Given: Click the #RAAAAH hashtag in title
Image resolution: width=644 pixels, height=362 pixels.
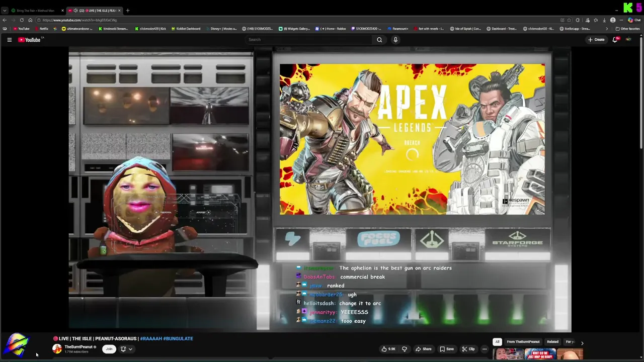Looking at the screenshot, I should point(150,338).
